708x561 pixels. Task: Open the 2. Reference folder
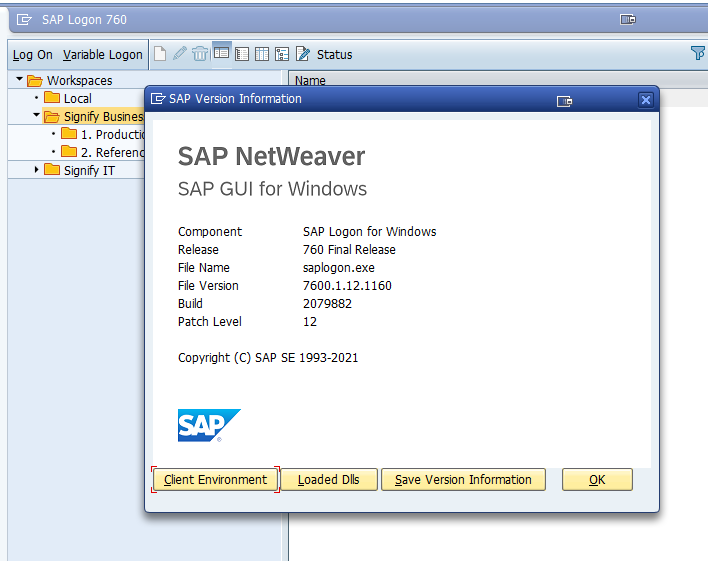click(x=112, y=153)
